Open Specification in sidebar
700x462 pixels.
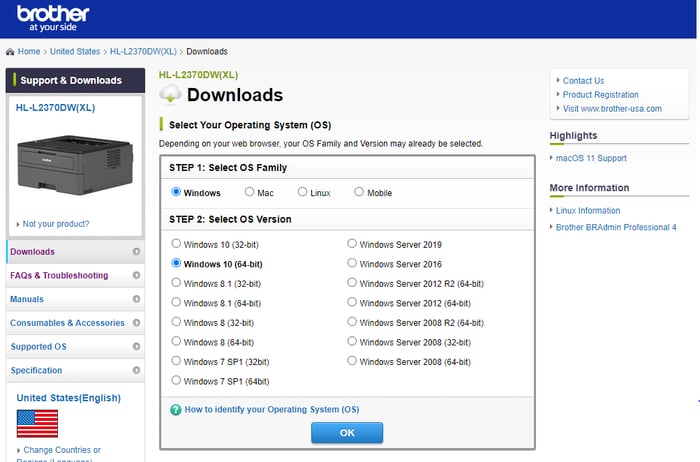(x=75, y=370)
